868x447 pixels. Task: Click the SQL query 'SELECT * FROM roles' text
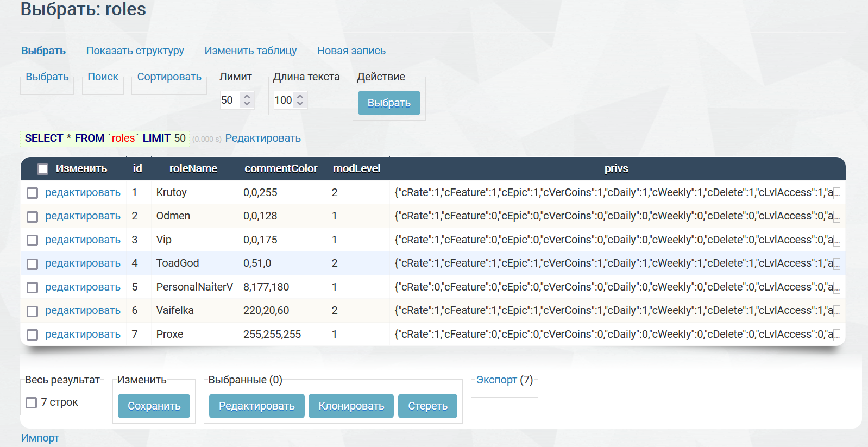point(105,138)
